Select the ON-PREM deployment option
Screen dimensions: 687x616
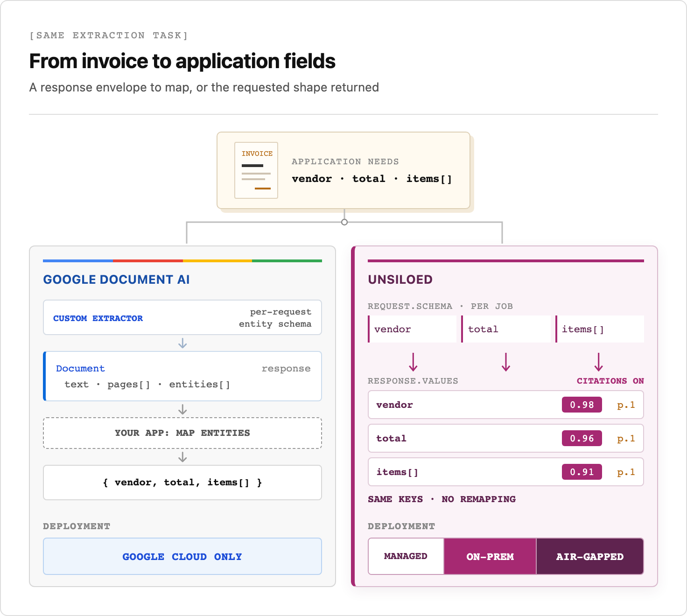(490, 556)
